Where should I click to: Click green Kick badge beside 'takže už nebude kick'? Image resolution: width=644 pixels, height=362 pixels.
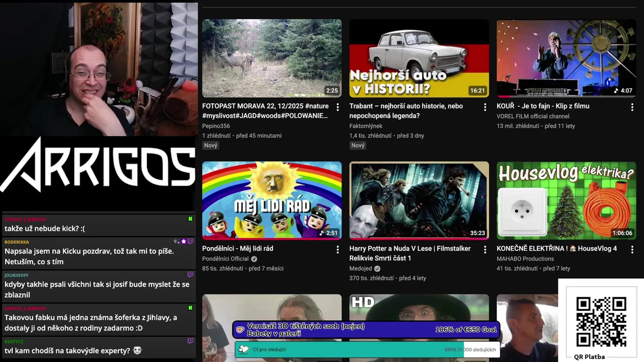point(190,219)
